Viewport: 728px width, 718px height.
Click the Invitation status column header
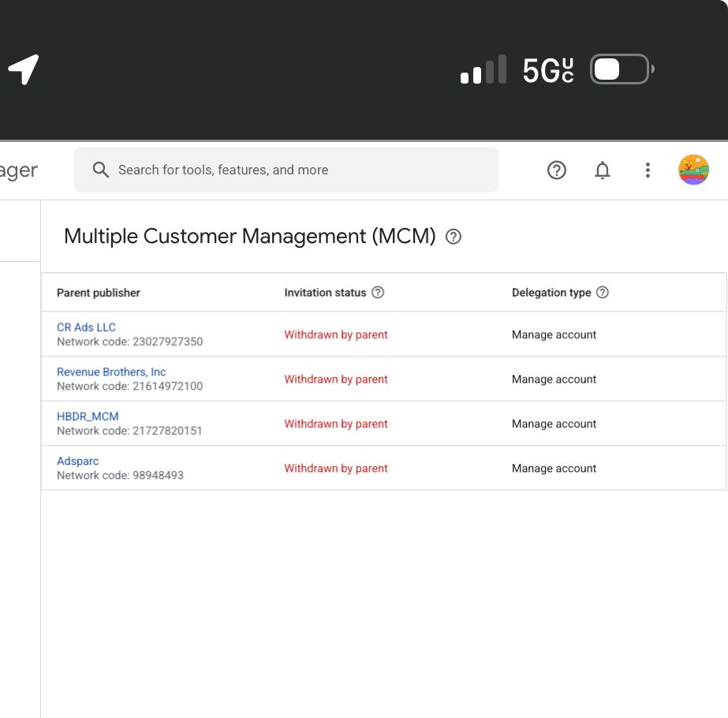point(325,293)
